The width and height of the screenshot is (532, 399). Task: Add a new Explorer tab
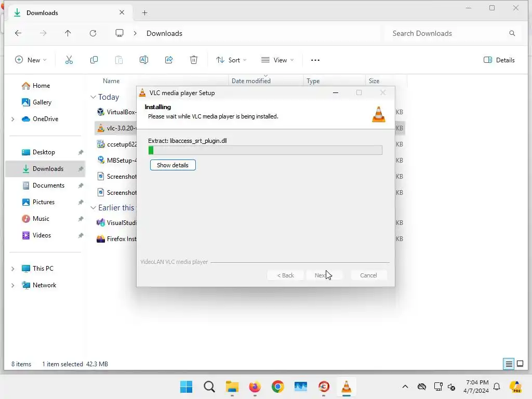pos(145,13)
